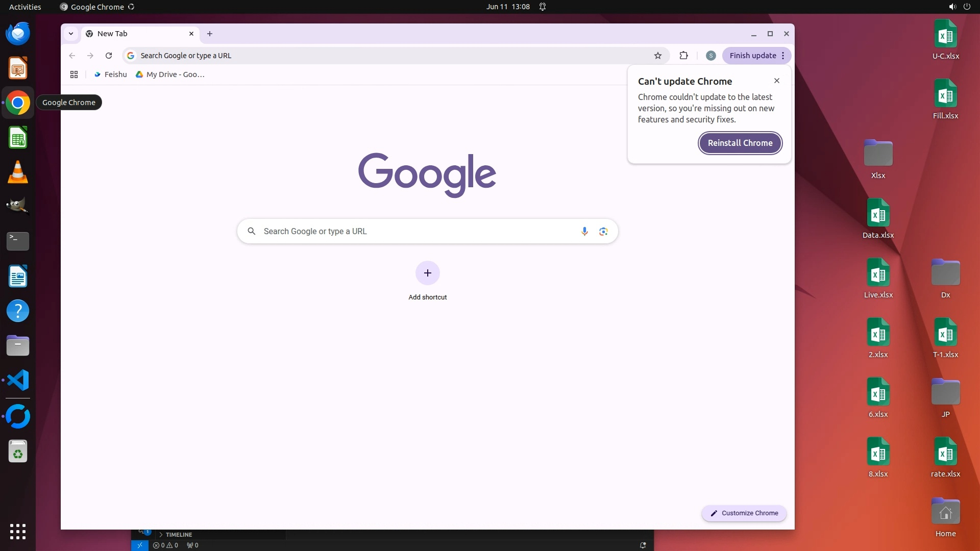
Task: Click Add shortcut plus icon
Action: click(x=427, y=273)
